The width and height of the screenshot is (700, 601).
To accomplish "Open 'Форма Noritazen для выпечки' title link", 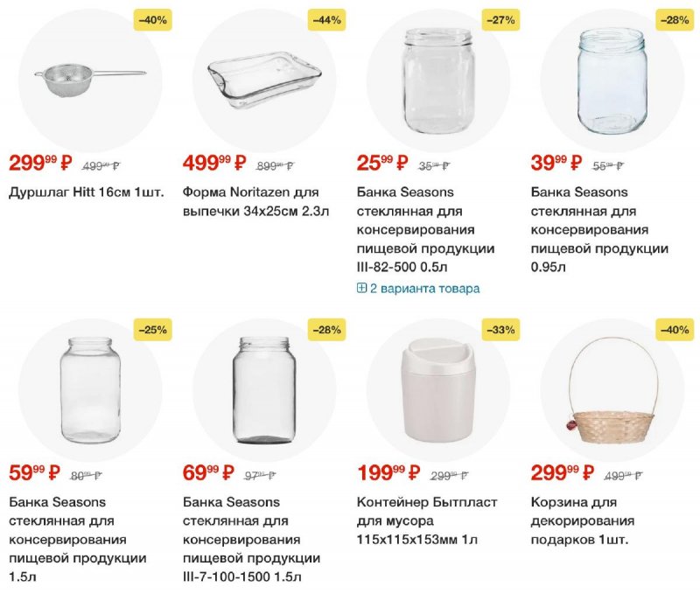I will (255, 201).
